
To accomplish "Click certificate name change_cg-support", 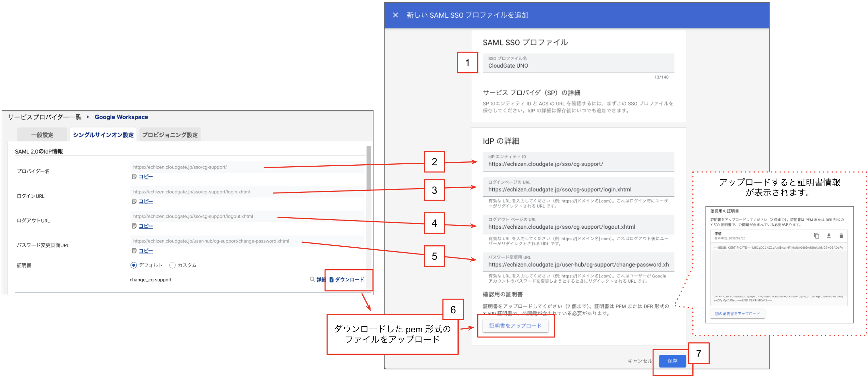I will [150, 280].
